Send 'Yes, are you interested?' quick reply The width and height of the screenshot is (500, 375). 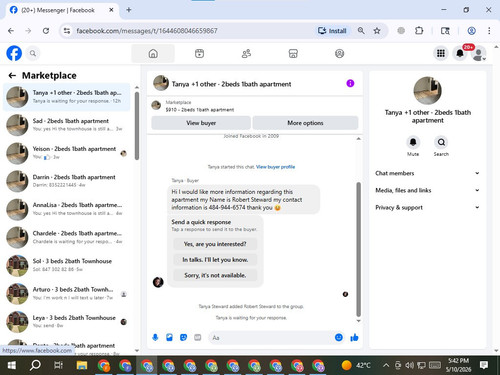[x=215, y=244]
